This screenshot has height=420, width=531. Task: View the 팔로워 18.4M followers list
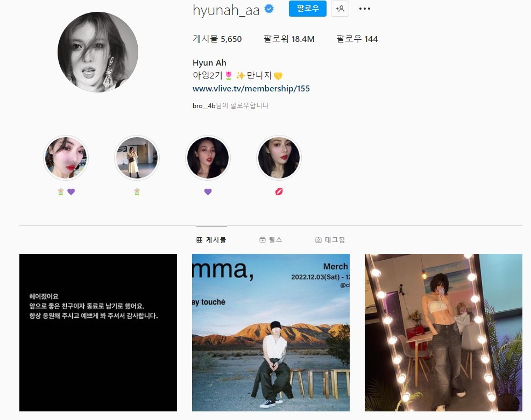tap(289, 39)
